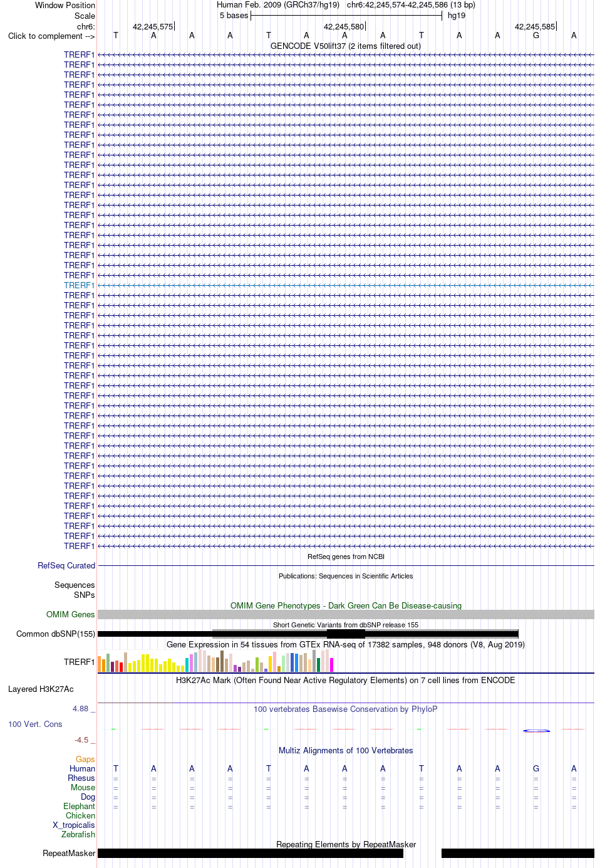Open the Multiz Alignments of 100 Vertebrates title
Screen dimensions: 595x868
(x=346, y=750)
